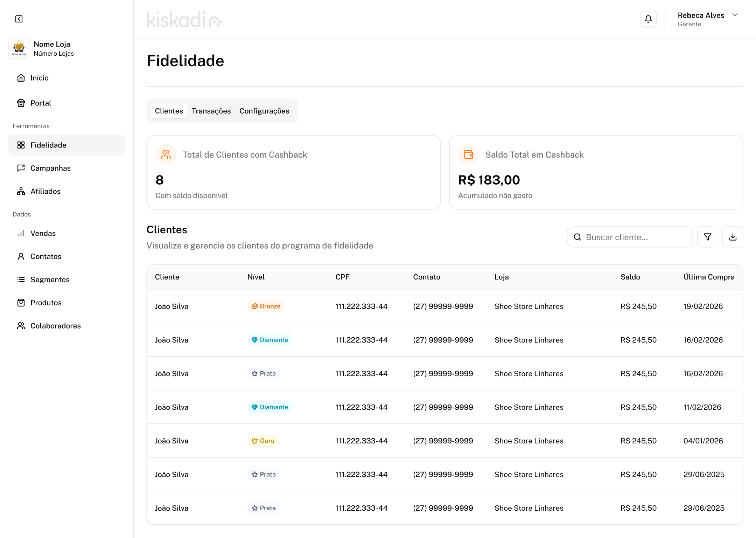This screenshot has height=538, width=756.
Task: Click Shoe Store Linhares in the Ouro row
Action: click(529, 441)
